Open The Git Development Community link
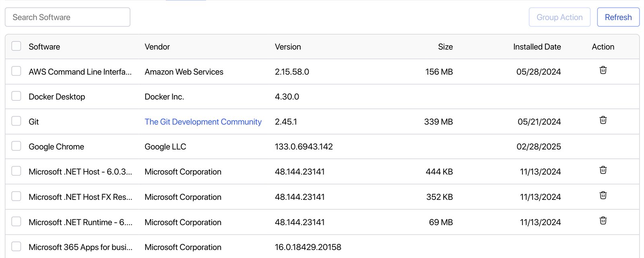Image resolution: width=644 pixels, height=258 pixels. (x=203, y=122)
